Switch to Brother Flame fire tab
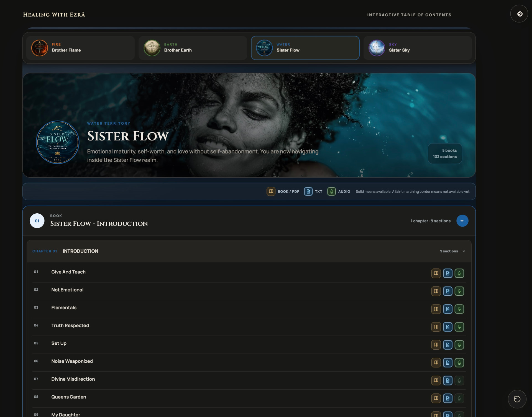 (x=80, y=48)
